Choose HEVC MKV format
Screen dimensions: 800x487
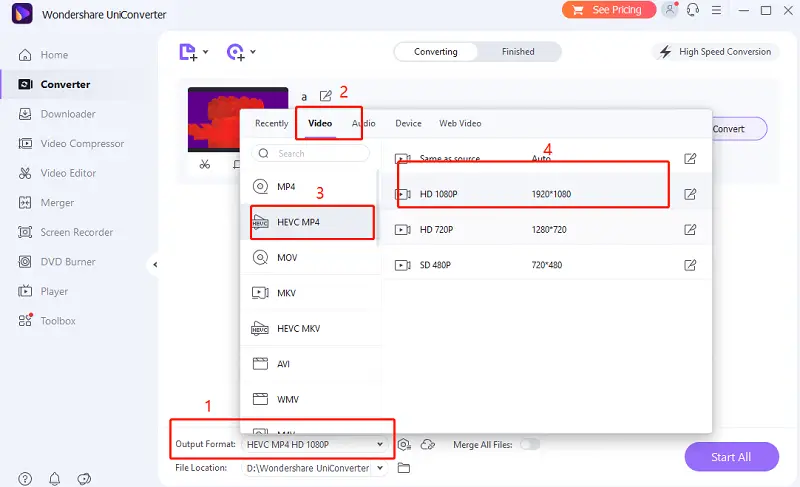pos(310,328)
